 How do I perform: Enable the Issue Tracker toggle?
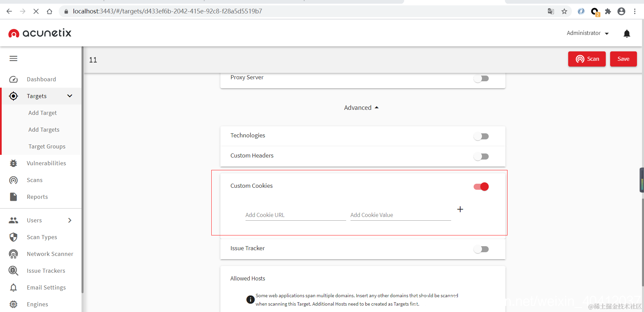(481, 249)
